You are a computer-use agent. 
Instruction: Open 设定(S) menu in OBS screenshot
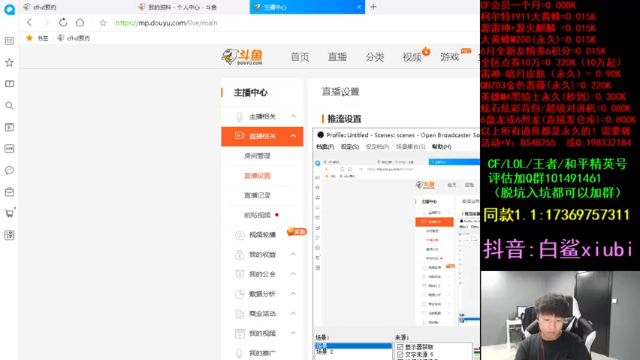(x=350, y=147)
